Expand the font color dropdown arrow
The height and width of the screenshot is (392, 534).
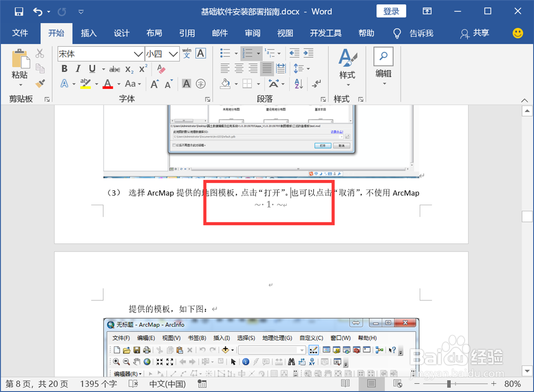(119, 84)
